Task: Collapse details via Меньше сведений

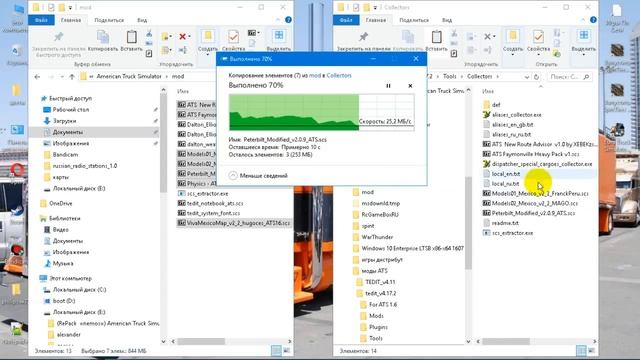Action: pyautogui.click(x=258, y=176)
